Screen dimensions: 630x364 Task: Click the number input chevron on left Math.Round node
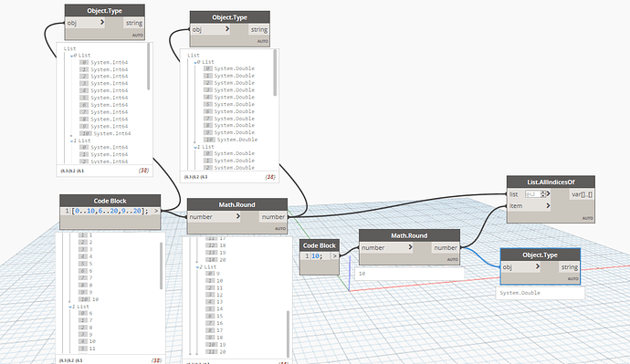(238, 216)
